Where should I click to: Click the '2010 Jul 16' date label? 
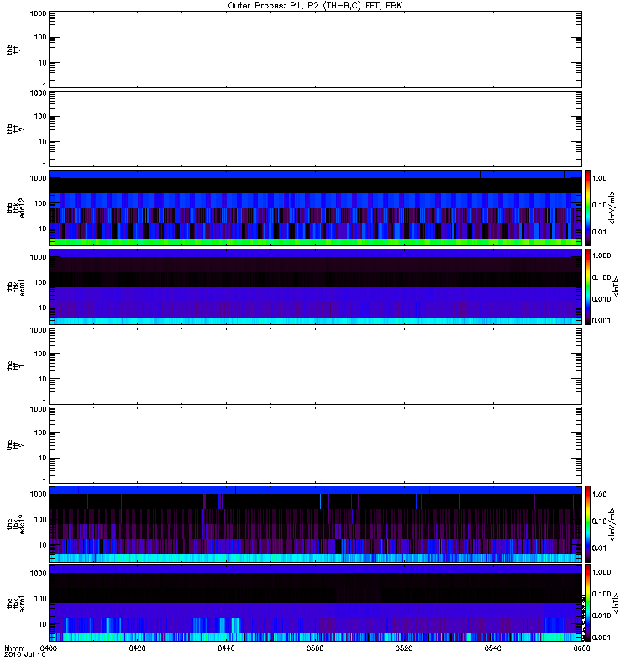tap(25, 655)
